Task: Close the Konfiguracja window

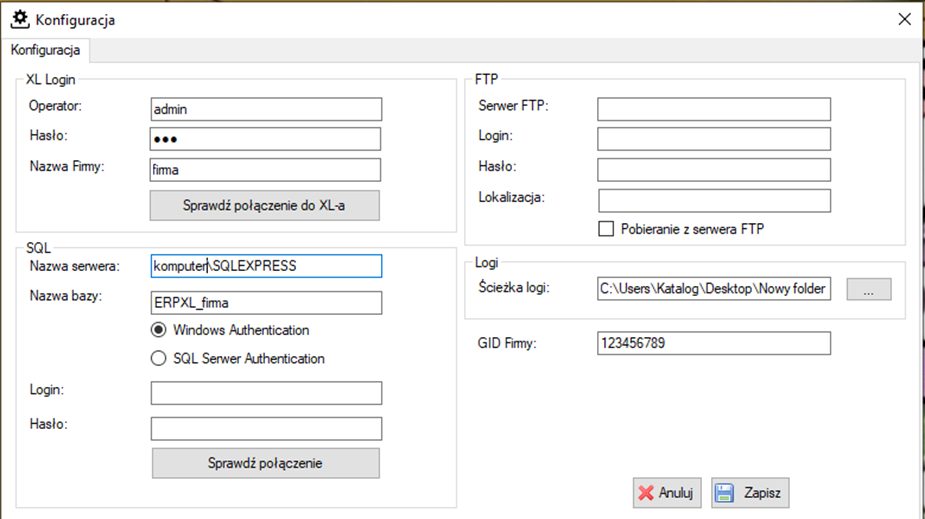Action: (904, 19)
